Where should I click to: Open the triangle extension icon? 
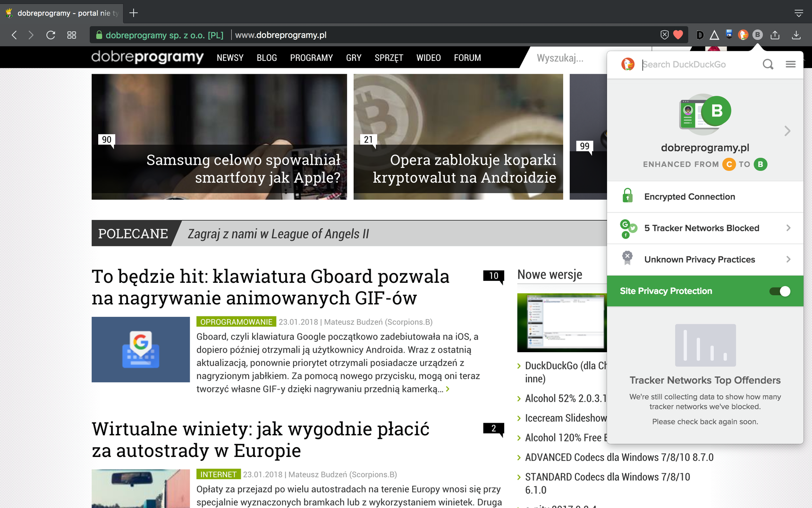tap(715, 35)
